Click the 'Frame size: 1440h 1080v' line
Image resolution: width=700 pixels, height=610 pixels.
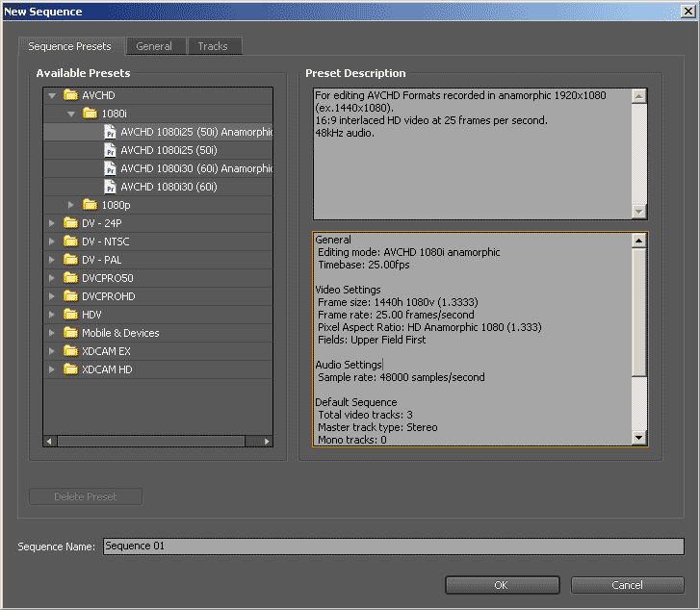click(x=398, y=302)
